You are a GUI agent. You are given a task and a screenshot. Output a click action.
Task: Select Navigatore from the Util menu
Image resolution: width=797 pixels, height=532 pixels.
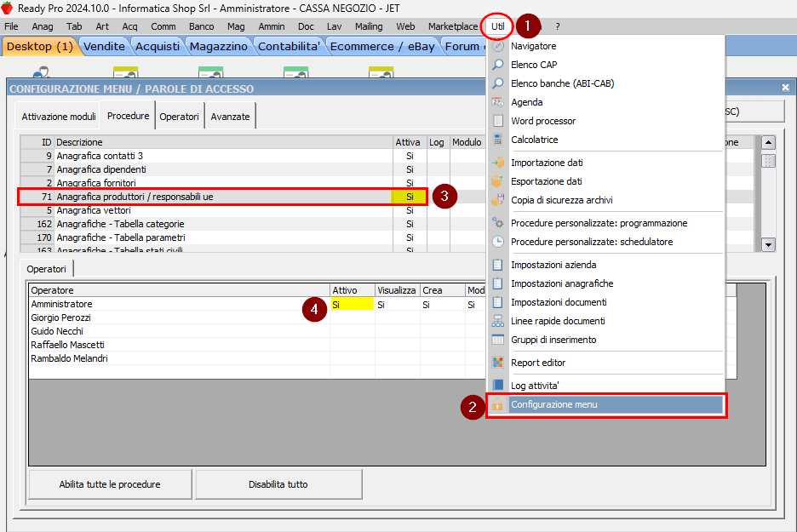pyautogui.click(x=606, y=46)
